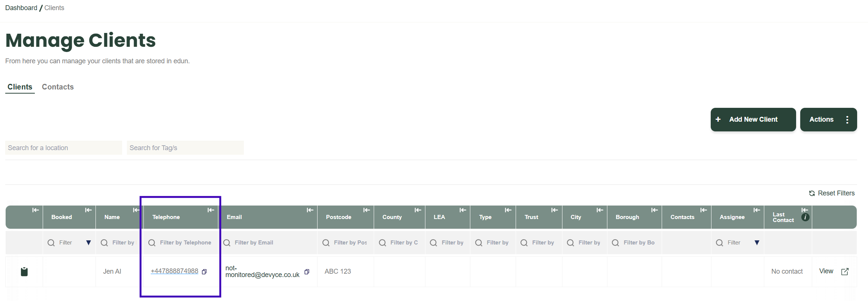Call the +447888874988 phone link
868x301 pixels.
click(174, 271)
